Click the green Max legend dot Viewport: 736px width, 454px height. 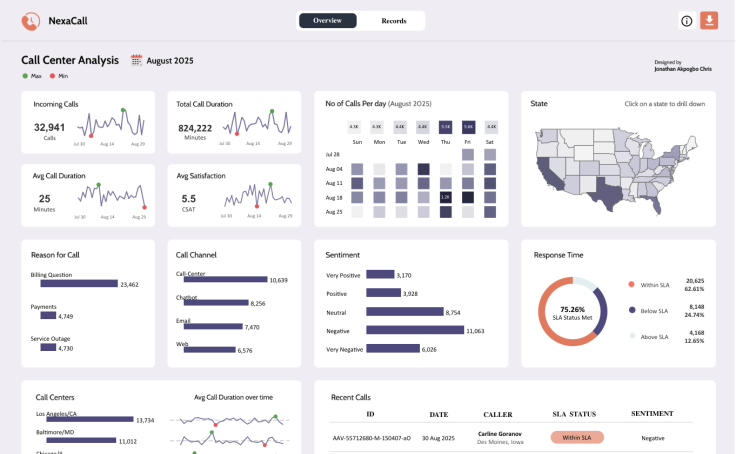[x=25, y=76]
